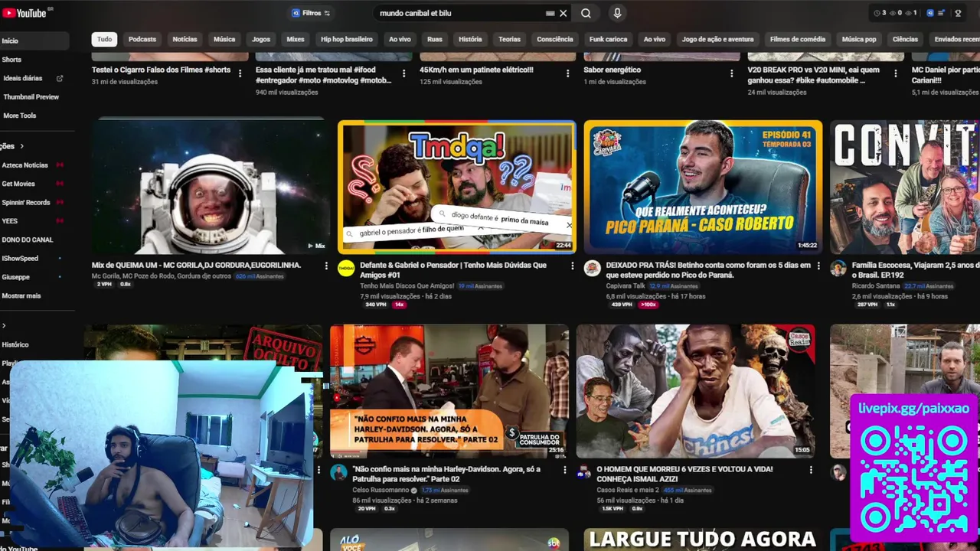Open the vidIQ extension icon in top-right toolbar
The image size is (980, 551).
(930, 13)
